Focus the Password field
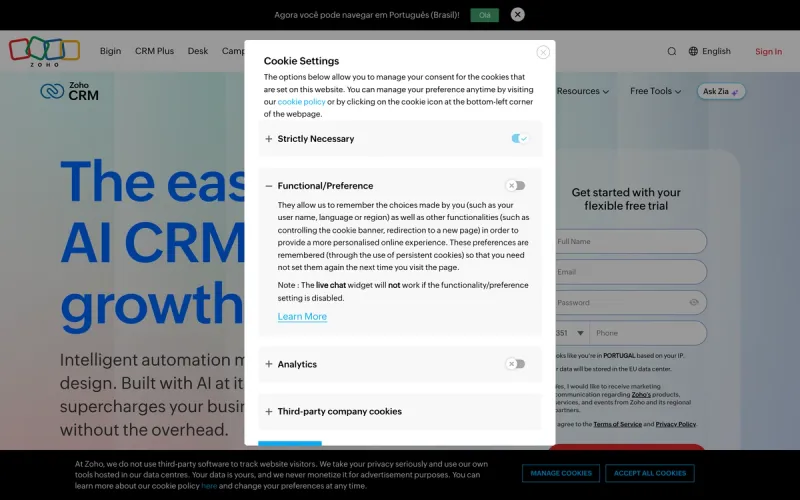 (x=630, y=303)
